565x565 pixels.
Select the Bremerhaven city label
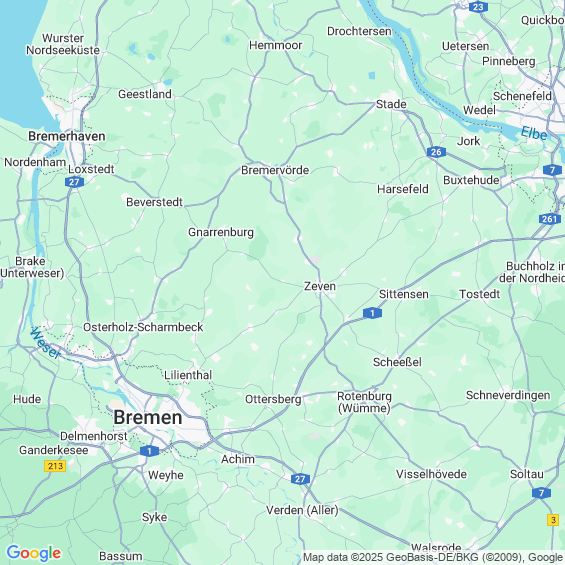(67, 136)
